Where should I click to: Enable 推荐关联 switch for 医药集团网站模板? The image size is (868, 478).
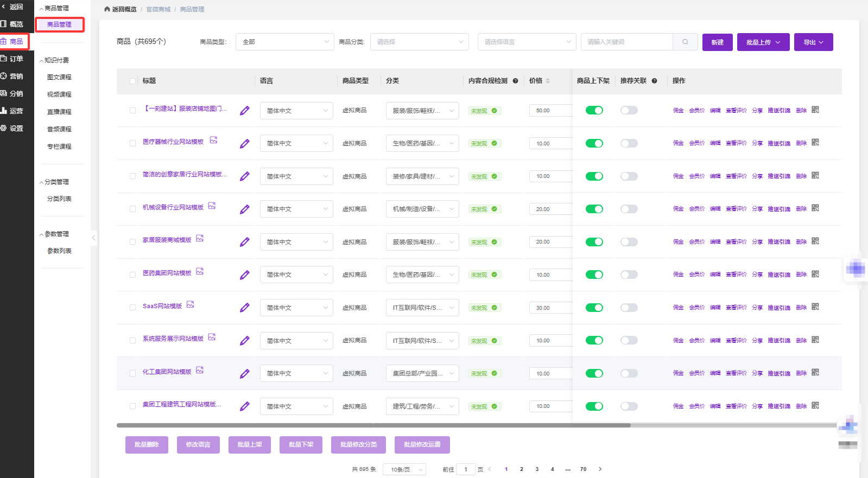pos(629,275)
